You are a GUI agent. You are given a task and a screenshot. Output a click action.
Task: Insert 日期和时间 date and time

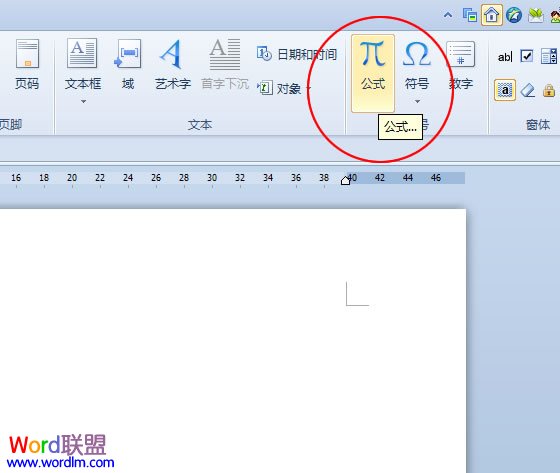pos(297,54)
